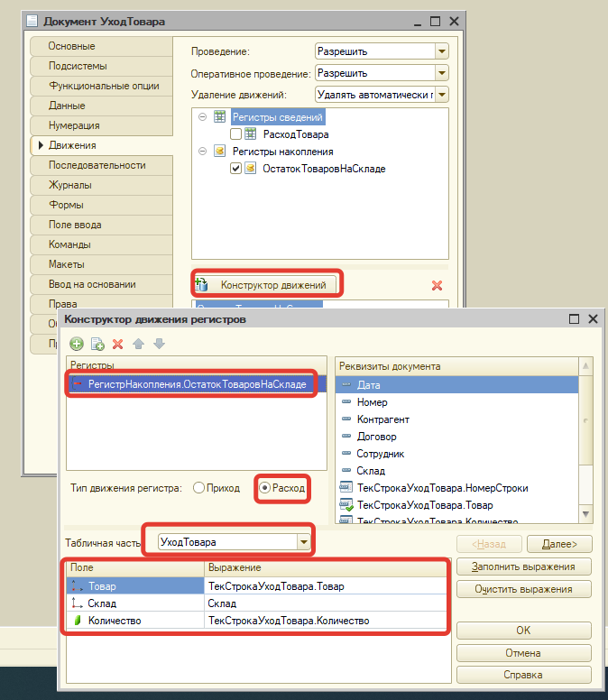Collapse the Регистры сведений tree node

coord(202,117)
